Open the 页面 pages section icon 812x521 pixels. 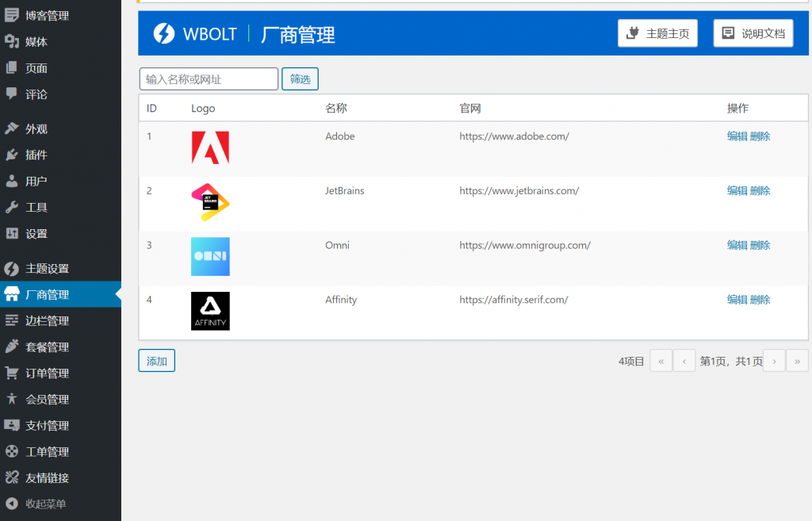point(11,68)
